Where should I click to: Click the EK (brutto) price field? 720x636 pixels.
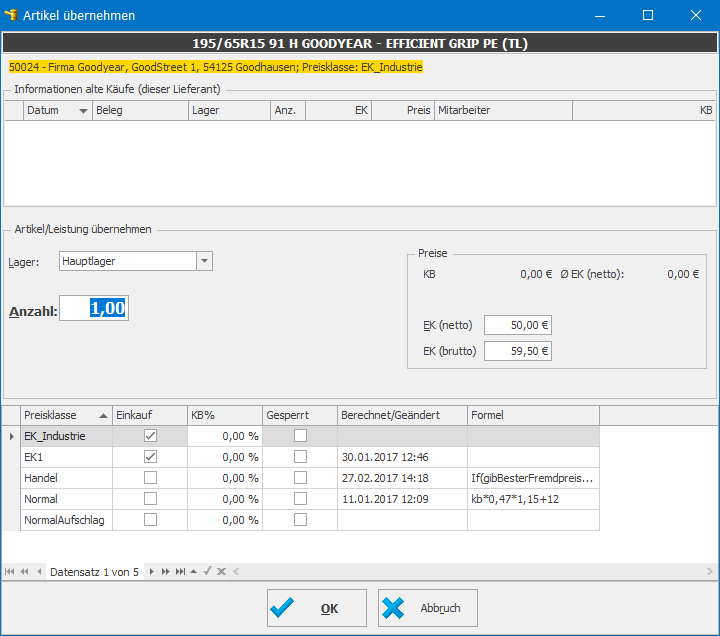pos(518,351)
